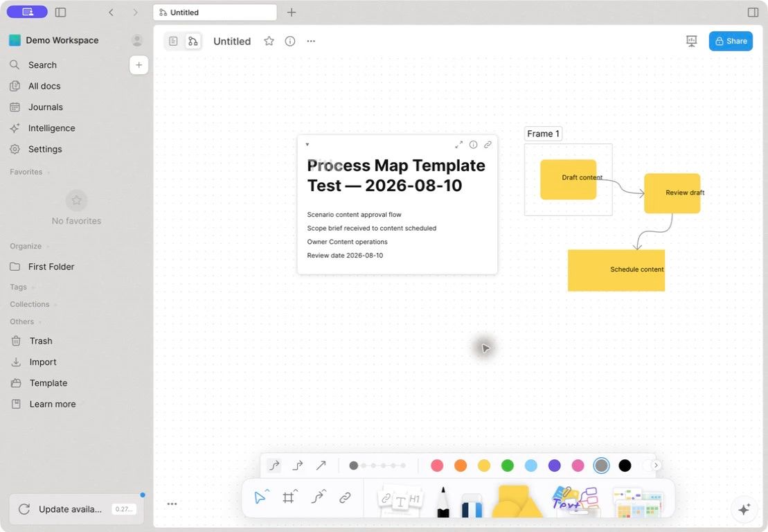Switch to edgeless mode icon
Screen dimensions: 768x532
pos(193,41)
